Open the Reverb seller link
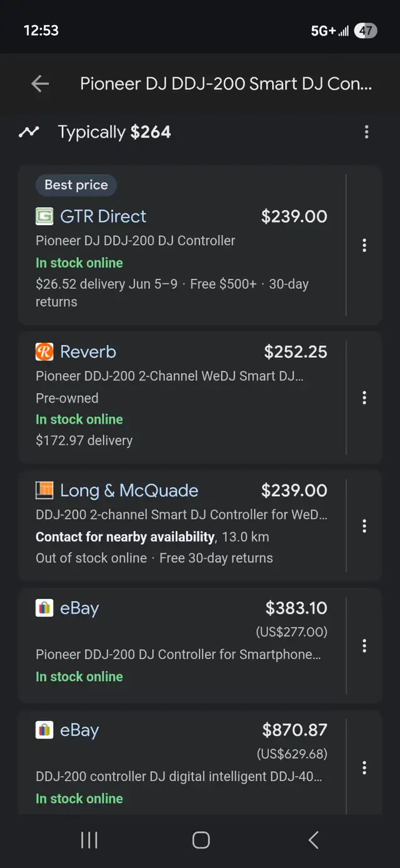 [x=88, y=352]
